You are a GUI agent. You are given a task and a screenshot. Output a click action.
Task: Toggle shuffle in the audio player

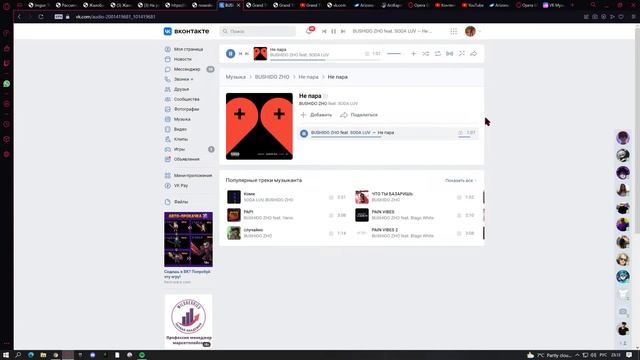click(x=426, y=53)
